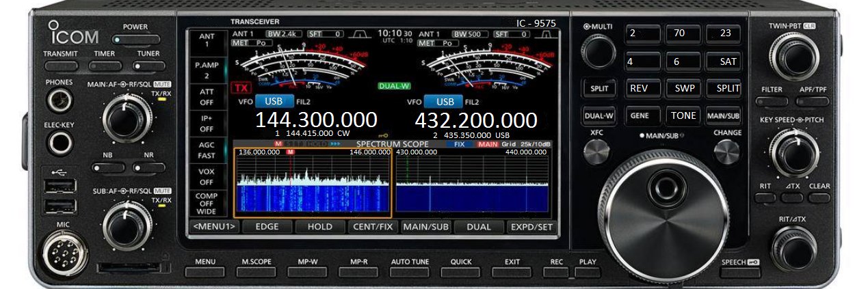Turn the MULTI knob
The image size is (868, 289).
[599, 51]
